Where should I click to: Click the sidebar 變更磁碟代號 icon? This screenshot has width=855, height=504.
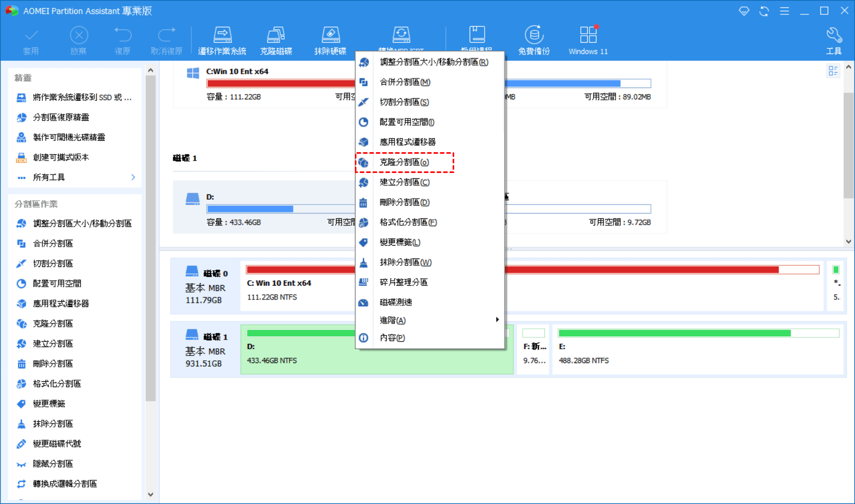21,444
